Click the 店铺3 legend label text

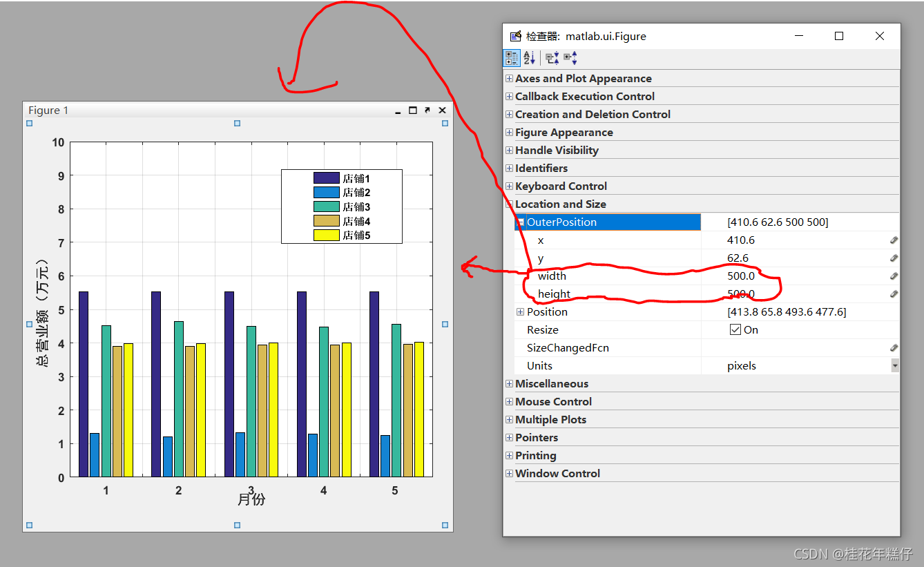click(356, 206)
